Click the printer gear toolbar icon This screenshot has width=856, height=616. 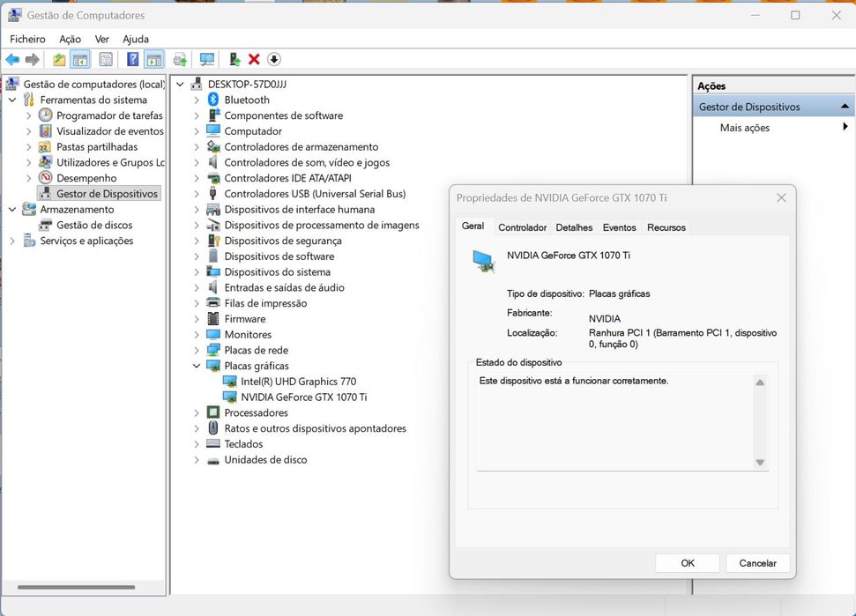(x=180, y=59)
